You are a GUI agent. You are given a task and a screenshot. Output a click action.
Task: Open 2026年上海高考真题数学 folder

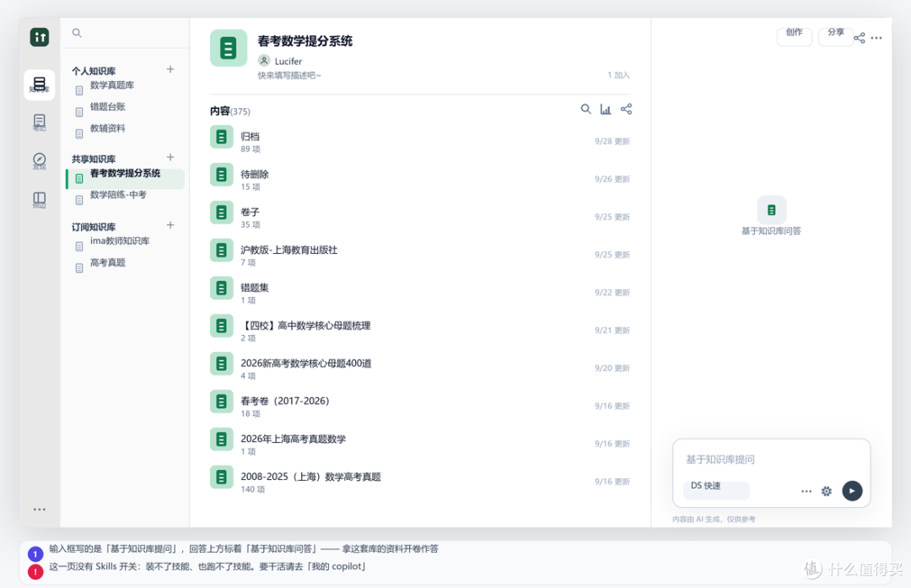420,443
